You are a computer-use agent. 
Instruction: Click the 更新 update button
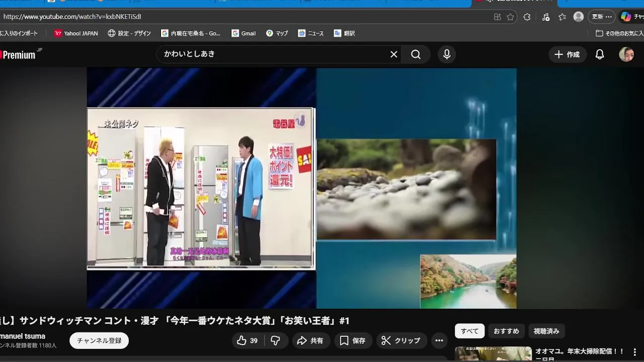click(x=602, y=17)
